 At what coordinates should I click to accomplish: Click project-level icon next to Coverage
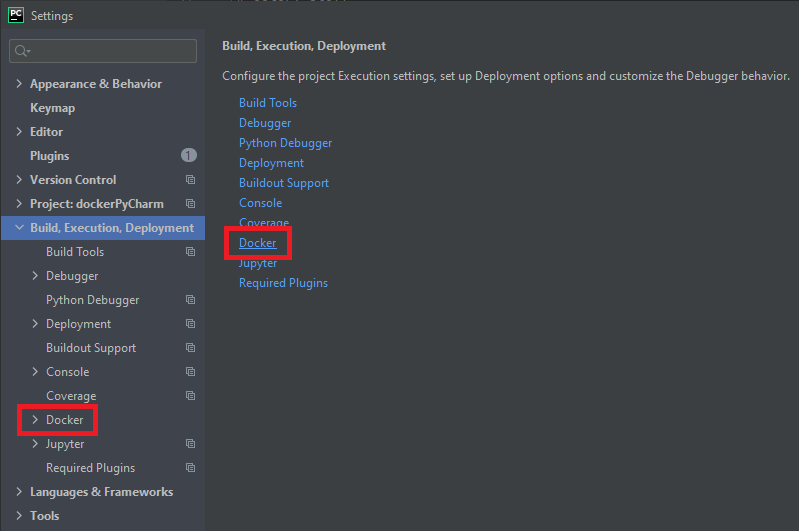click(190, 395)
